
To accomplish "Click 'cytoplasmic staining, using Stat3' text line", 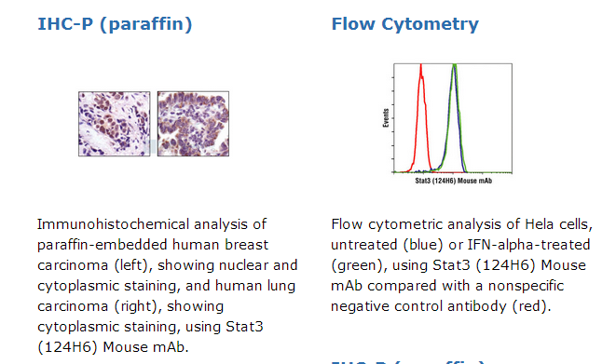I will click(150, 327).
